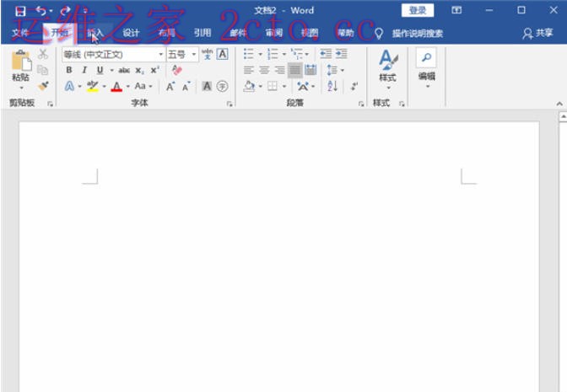This screenshot has height=392, width=567.
Task: Click the Enclose Characters (字) icon
Action: coord(223,86)
